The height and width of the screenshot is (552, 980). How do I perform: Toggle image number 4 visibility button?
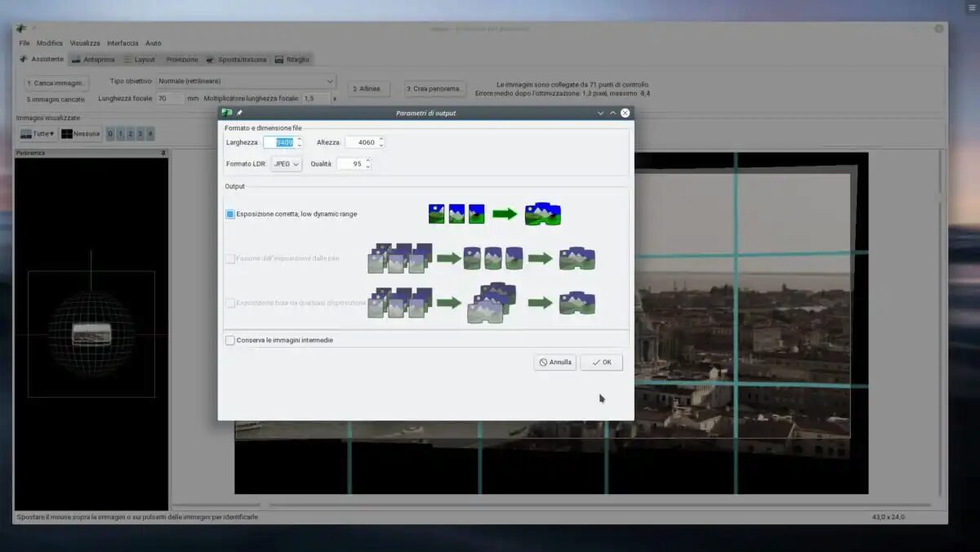pos(149,134)
